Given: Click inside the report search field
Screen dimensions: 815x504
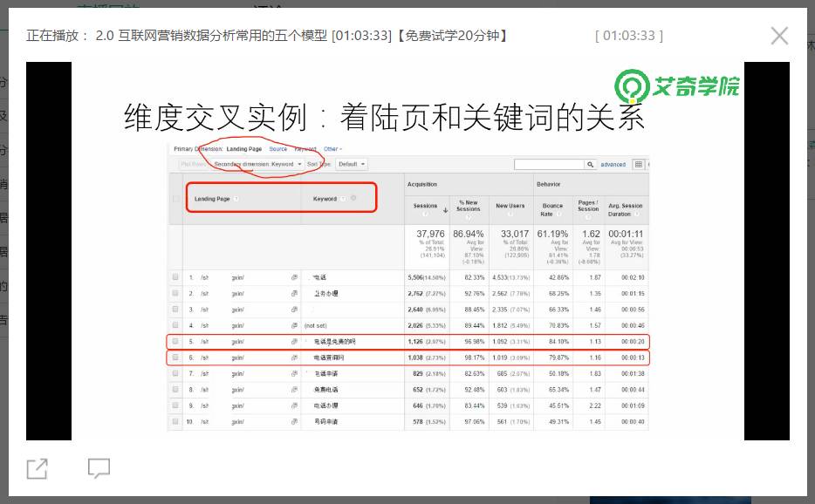Looking at the screenshot, I should pyautogui.click(x=550, y=164).
